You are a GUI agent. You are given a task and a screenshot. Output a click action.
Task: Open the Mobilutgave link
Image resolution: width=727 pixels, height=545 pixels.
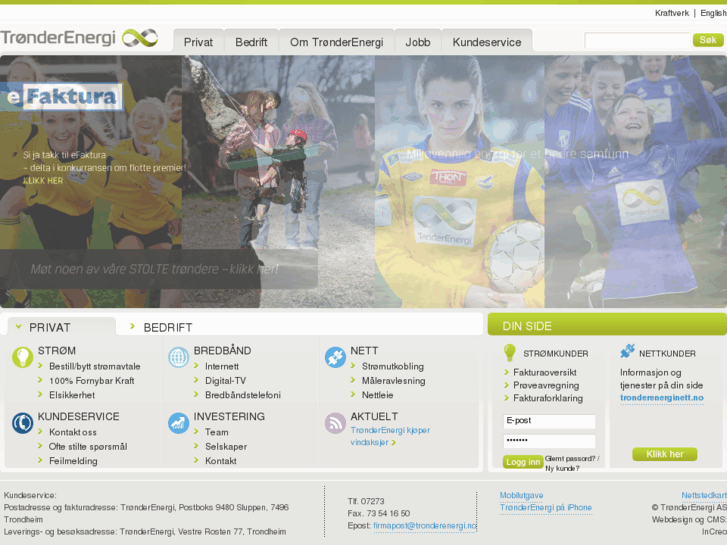coord(522,495)
